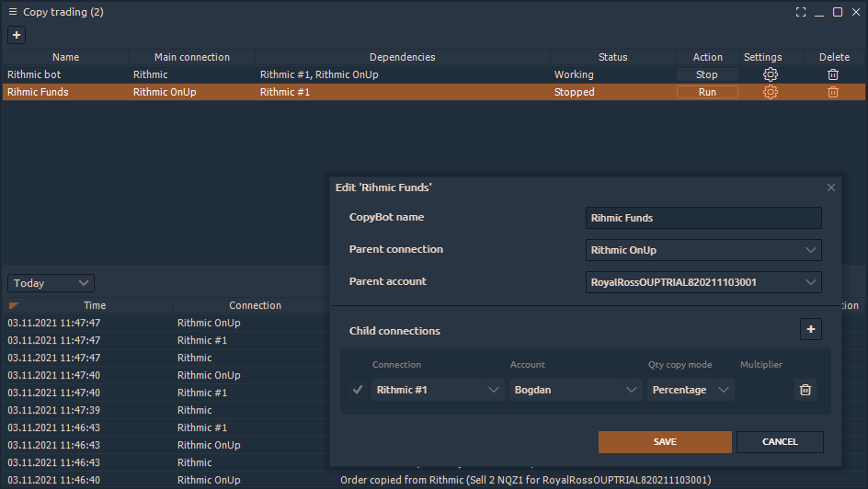Sort by Dependencies column header
The image size is (868, 489).
[403, 57]
